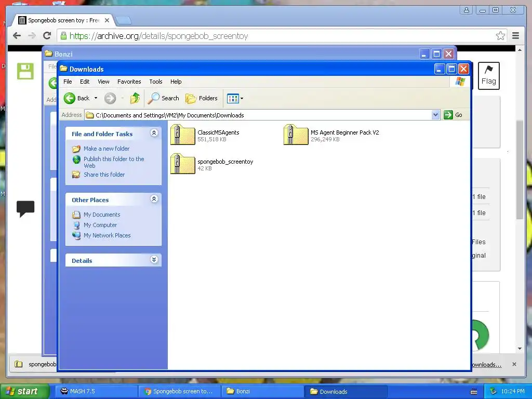Open the Back history dropdown arrow
The height and width of the screenshot is (399, 532).
coord(96,98)
